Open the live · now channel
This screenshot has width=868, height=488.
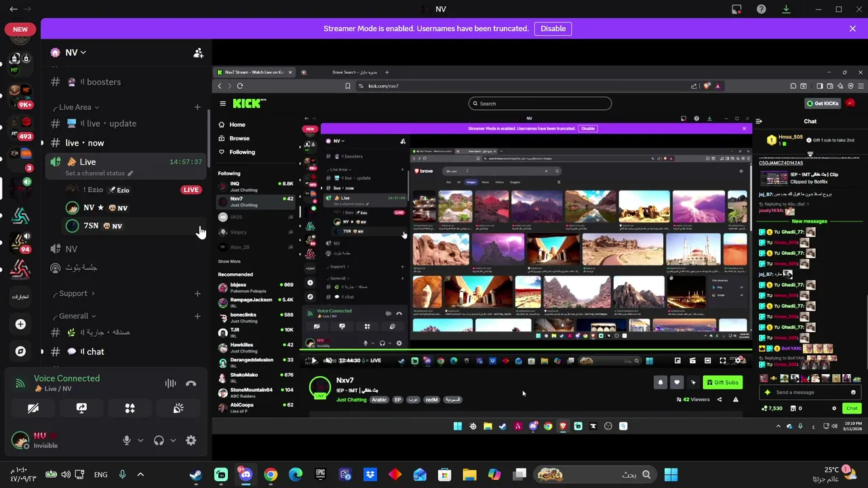coord(126,143)
